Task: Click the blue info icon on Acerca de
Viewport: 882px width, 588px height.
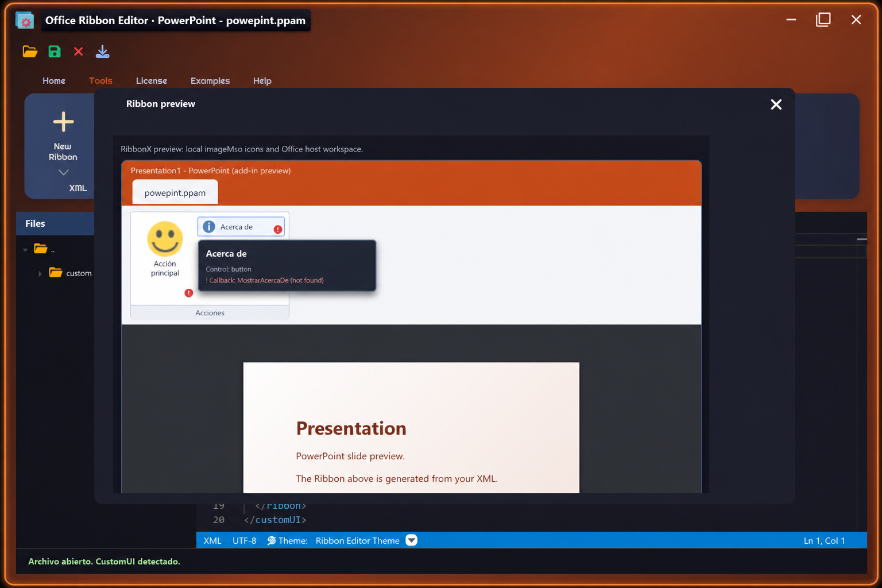Action: [x=209, y=227]
